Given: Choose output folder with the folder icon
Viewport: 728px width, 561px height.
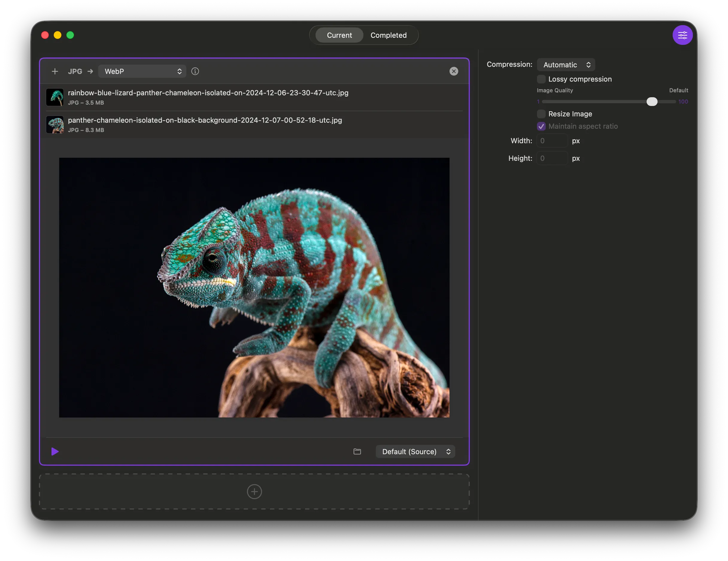Looking at the screenshot, I should [357, 451].
